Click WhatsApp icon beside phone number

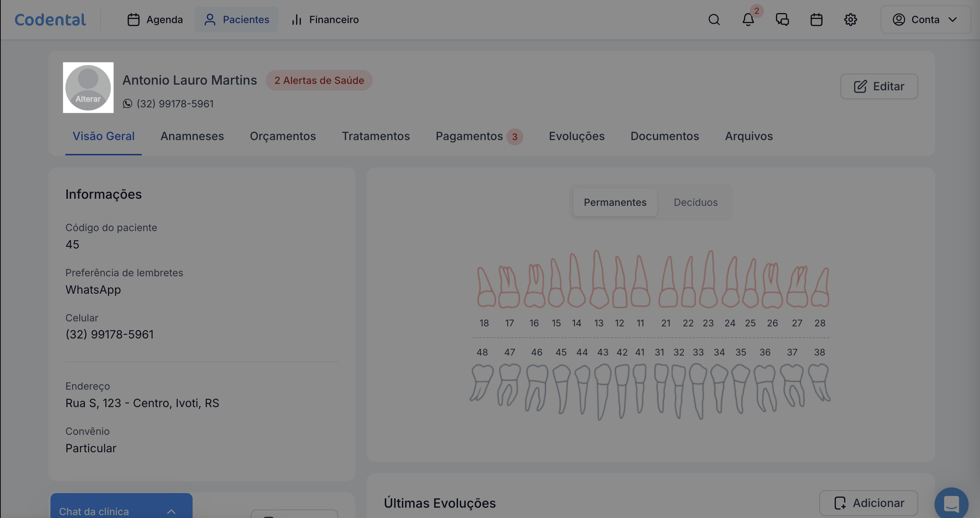point(128,103)
